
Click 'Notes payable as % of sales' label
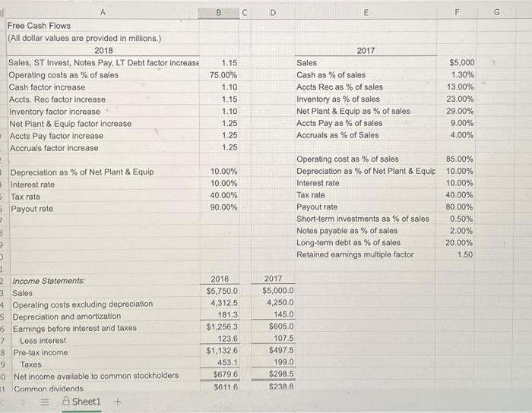tap(347, 231)
